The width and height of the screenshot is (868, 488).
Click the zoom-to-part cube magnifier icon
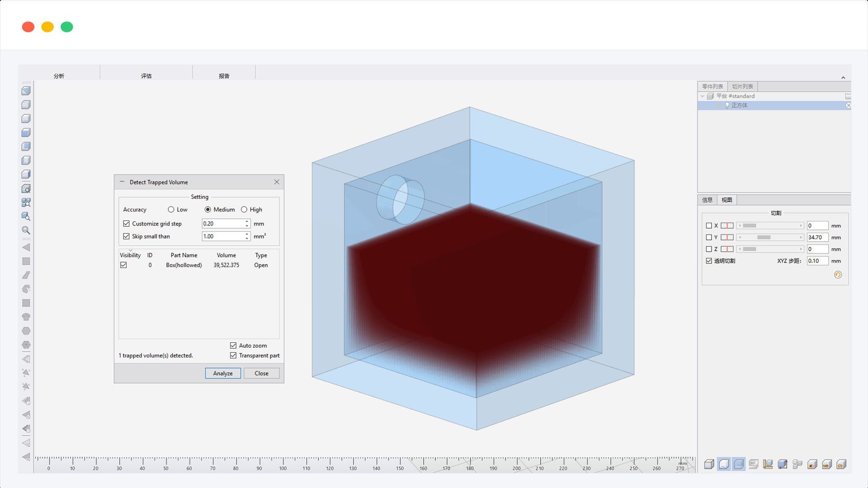(26, 216)
